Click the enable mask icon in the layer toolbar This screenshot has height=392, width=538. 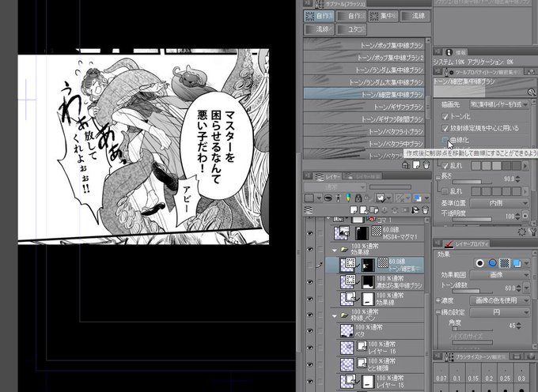(381, 198)
